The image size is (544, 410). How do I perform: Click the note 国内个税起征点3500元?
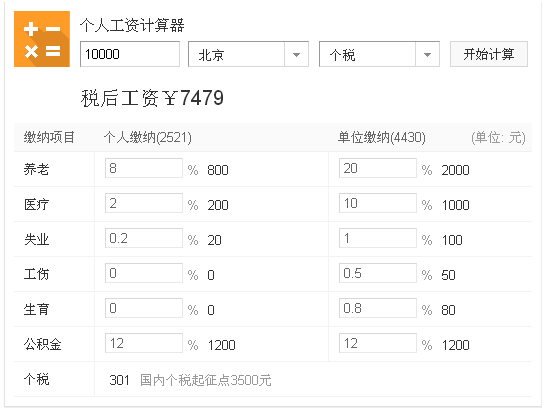(x=206, y=380)
